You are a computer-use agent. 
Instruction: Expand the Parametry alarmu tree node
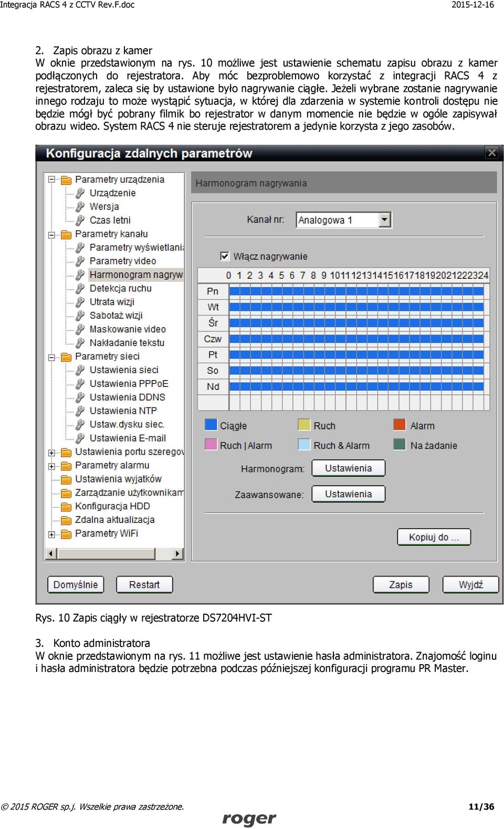(x=51, y=466)
